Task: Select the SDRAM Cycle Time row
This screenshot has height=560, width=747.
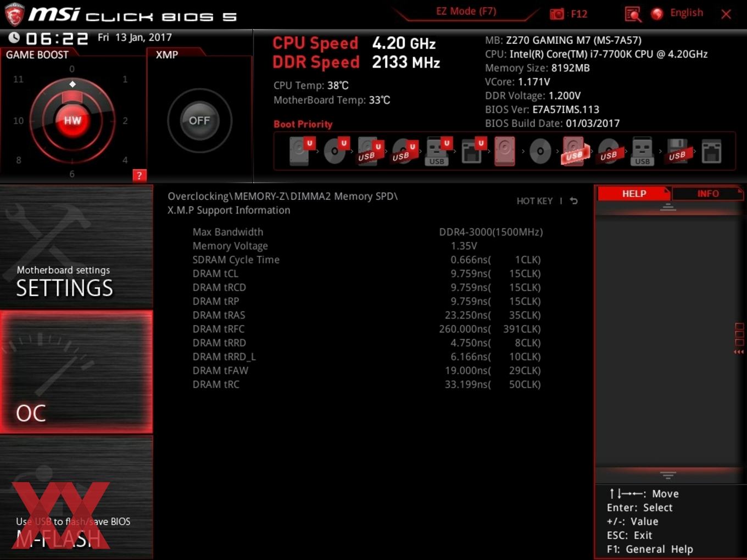Action: coord(367,259)
